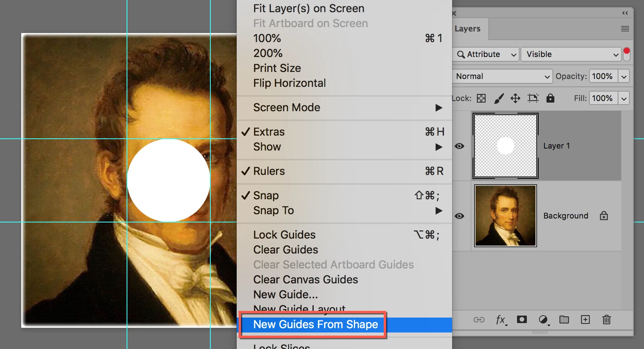Open Fill slider dropdown arrow
This screenshot has height=349, width=644.
click(624, 98)
